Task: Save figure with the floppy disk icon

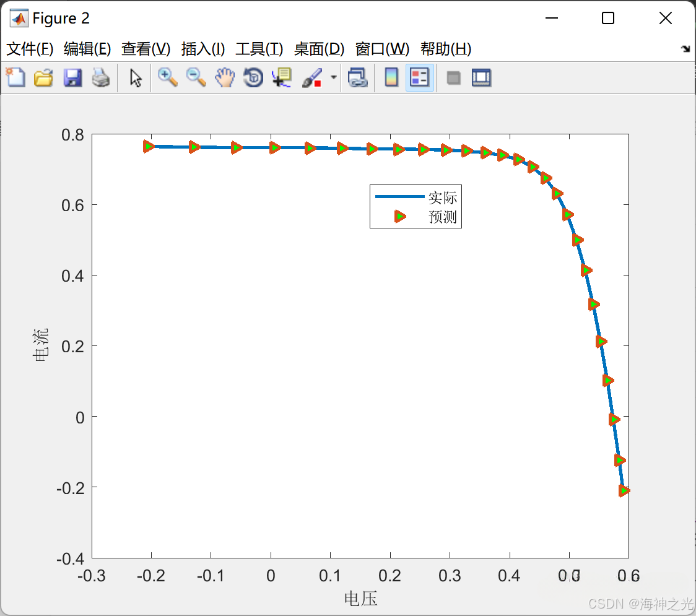Action: 72,77
